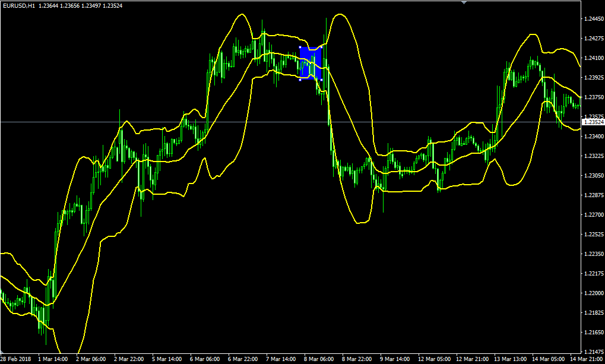The height and width of the screenshot is (364, 605).
Task: Click the 1.21475 price scale label
Action: [x=593, y=352]
